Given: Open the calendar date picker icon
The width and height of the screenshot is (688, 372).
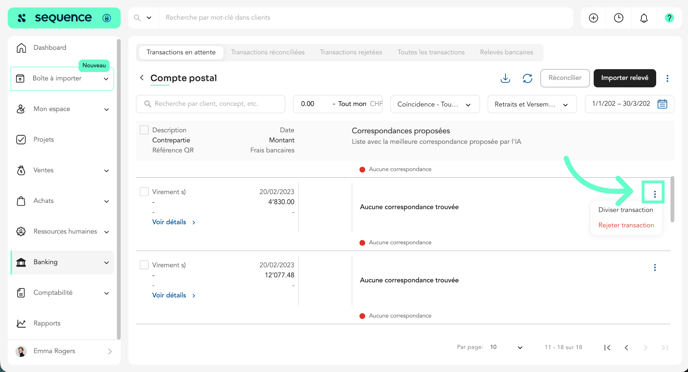Looking at the screenshot, I should tap(662, 104).
